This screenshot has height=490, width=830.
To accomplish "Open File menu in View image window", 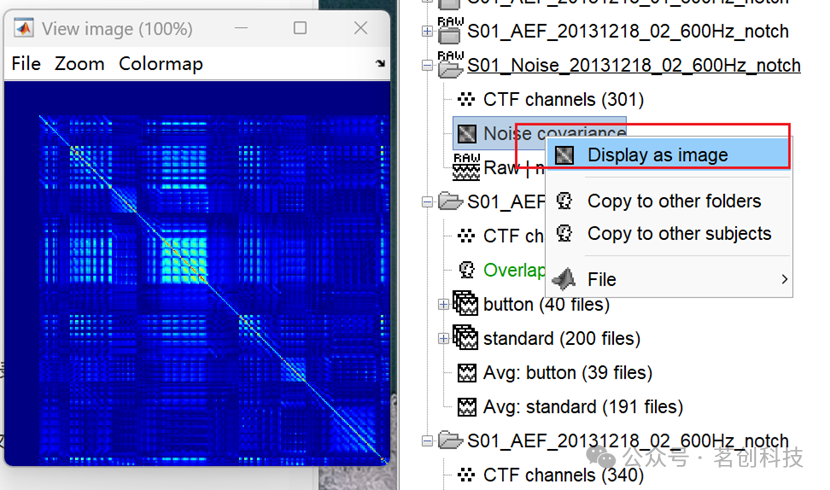I will click(26, 63).
